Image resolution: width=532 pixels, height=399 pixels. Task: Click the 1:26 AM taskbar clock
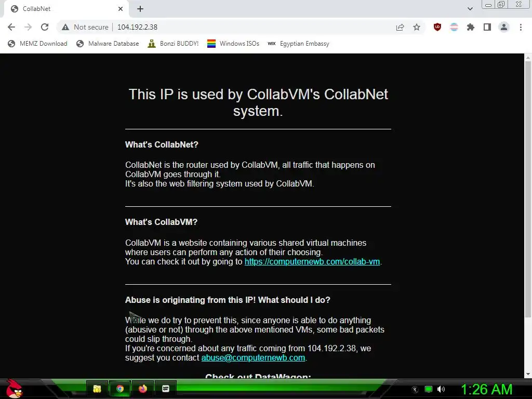(486, 390)
